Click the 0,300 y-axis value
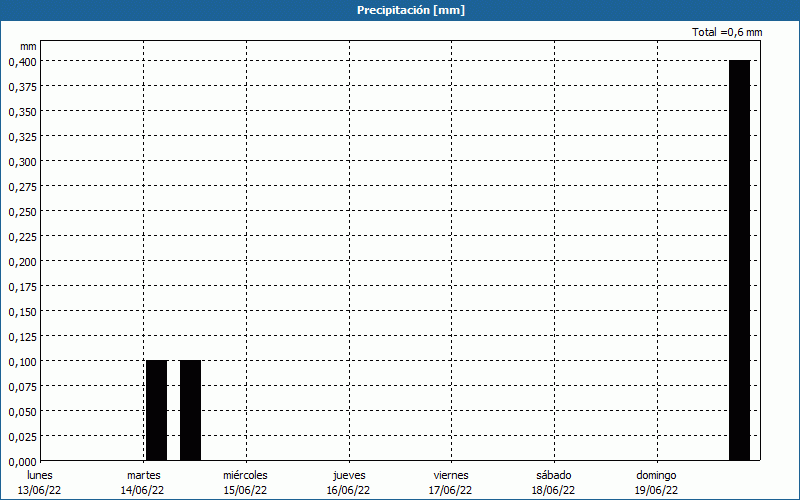 23,162
